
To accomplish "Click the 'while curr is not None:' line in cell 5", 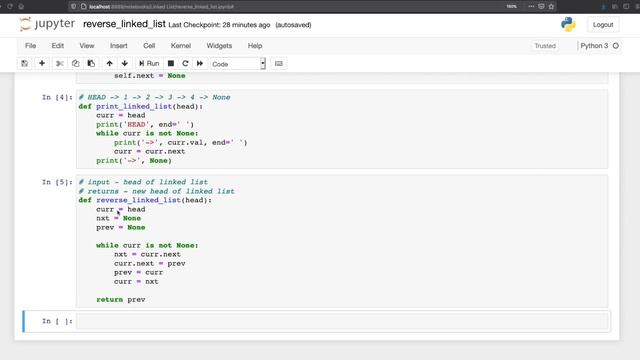I will [x=147, y=245].
